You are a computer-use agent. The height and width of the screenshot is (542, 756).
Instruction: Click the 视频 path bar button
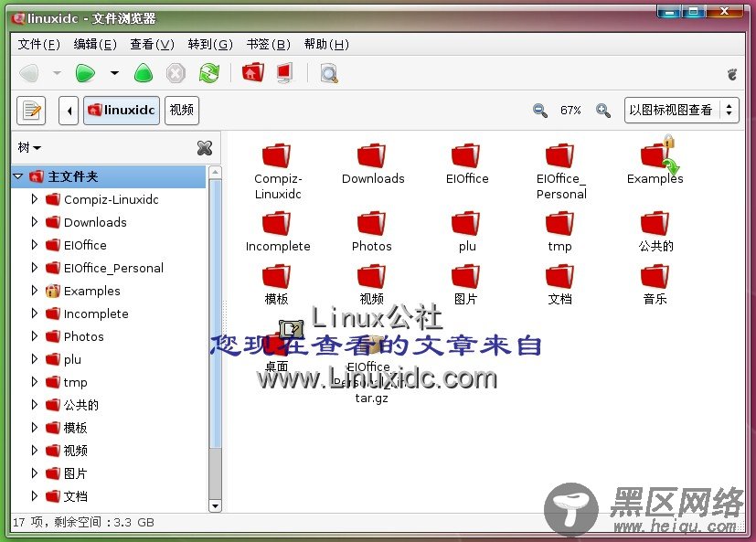[182, 111]
